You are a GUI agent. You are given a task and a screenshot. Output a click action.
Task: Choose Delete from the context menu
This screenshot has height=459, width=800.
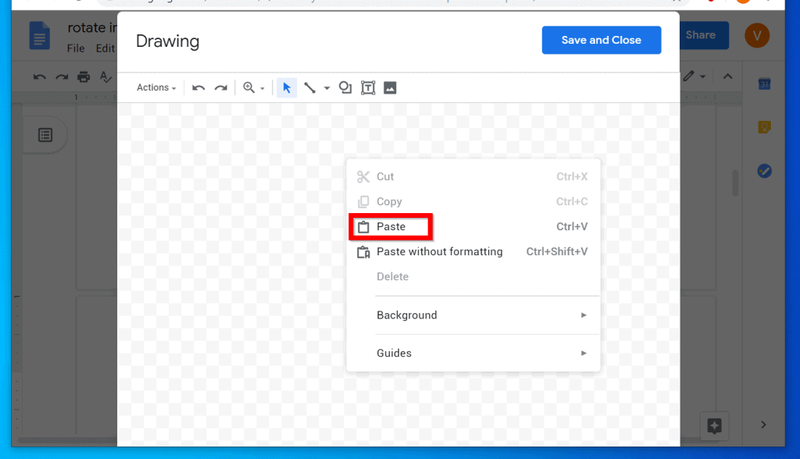point(473,276)
